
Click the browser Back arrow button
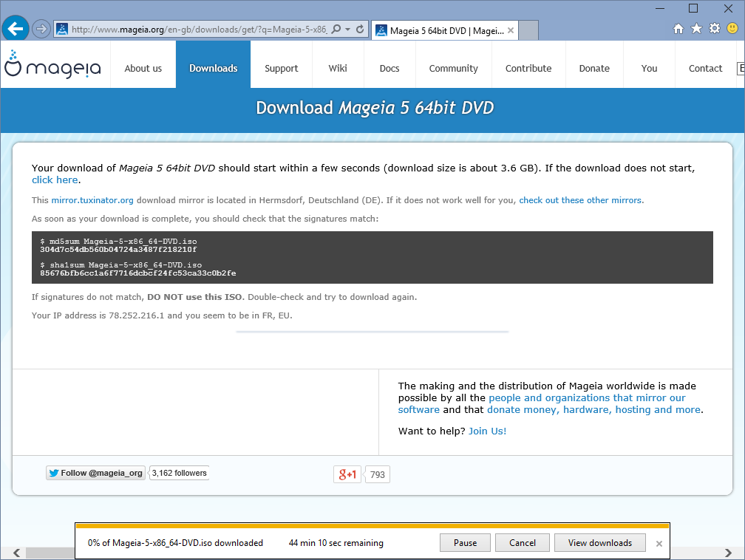[x=16, y=29]
